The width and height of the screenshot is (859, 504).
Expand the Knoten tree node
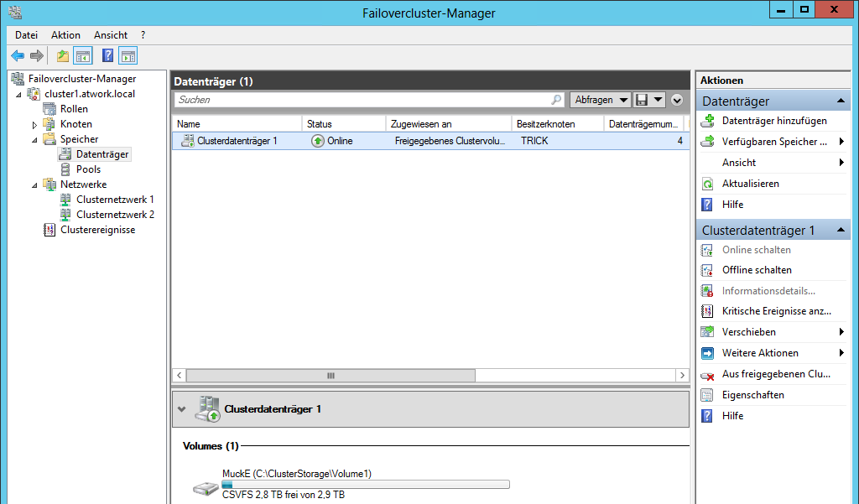click(x=34, y=125)
